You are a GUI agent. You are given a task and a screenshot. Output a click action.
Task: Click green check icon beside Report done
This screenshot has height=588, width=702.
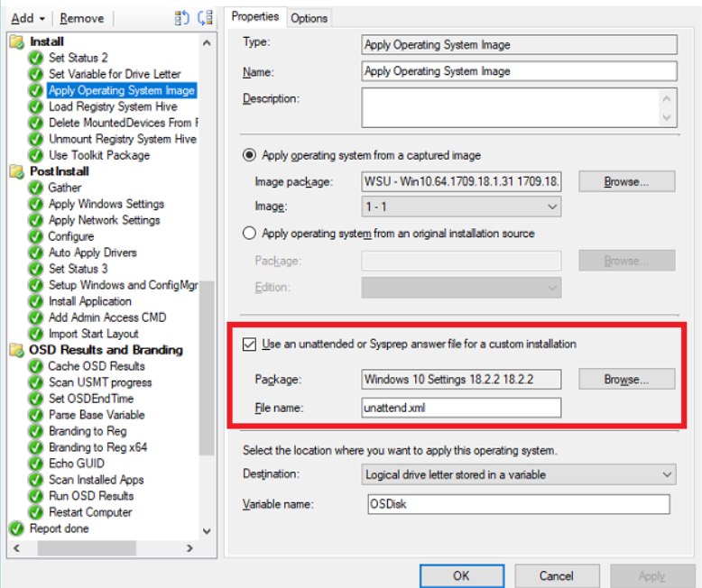pyautogui.click(x=16, y=528)
